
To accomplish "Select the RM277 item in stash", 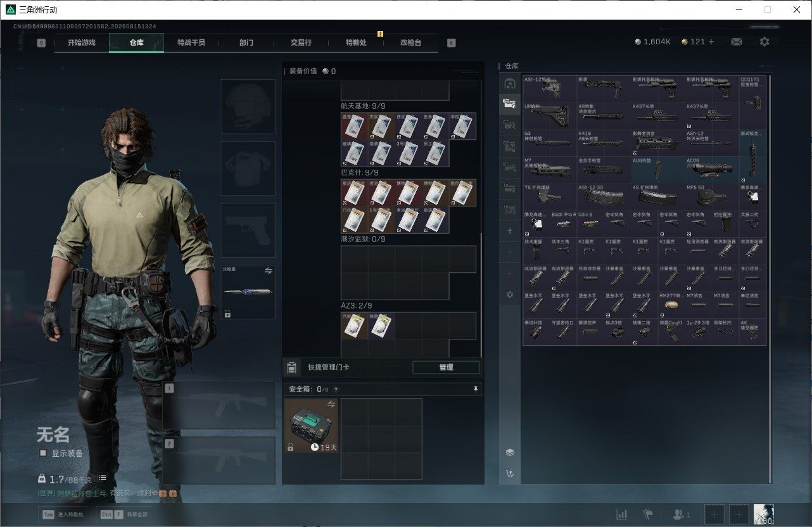I will pos(671,305).
